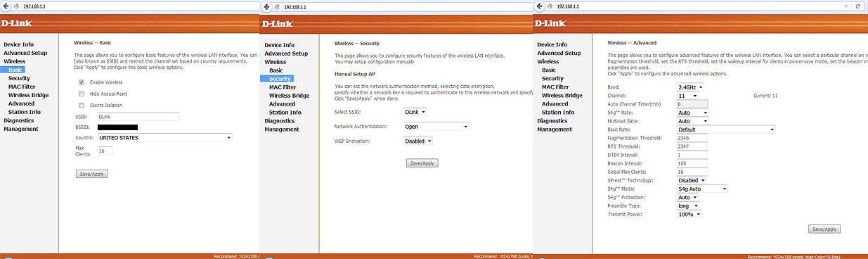Click the back arrow in the right browser panel

(539, 6)
